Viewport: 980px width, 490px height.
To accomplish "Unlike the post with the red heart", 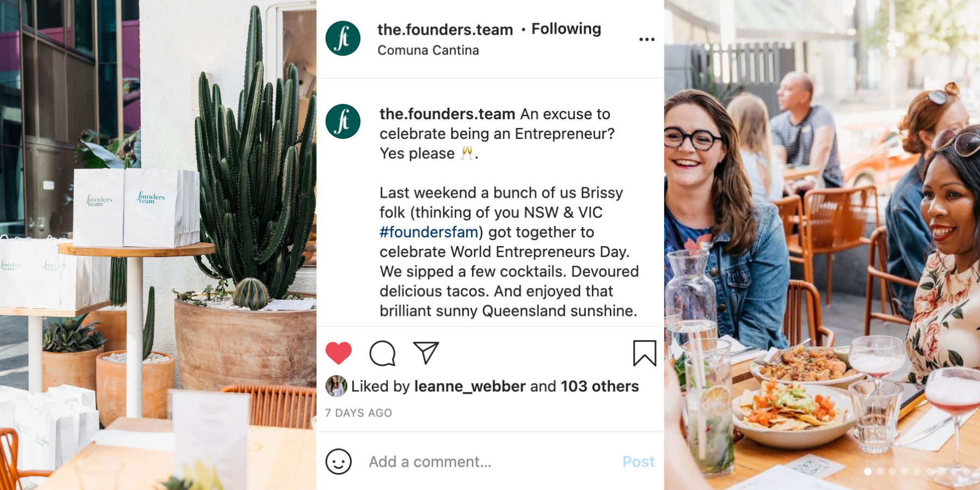I will (338, 353).
